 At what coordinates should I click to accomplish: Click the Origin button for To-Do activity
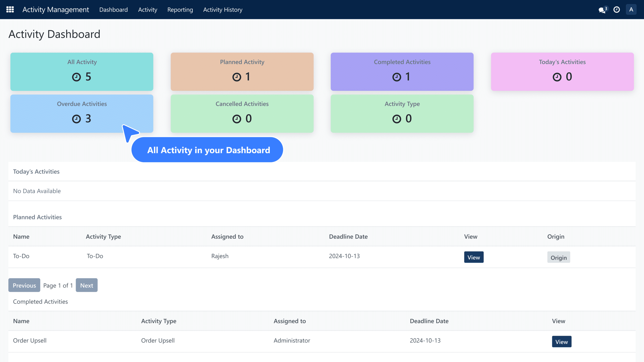pyautogui.click(x=559, y=257)
